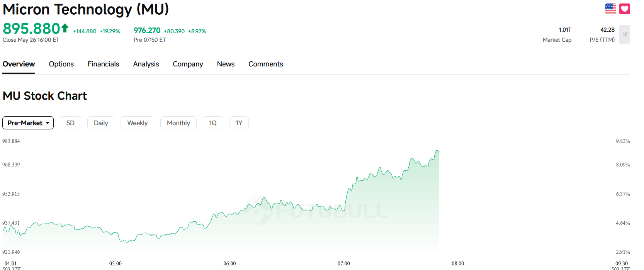Open the Company tab
The width and height of the screenshot is (644, 270).
point(188,64)
